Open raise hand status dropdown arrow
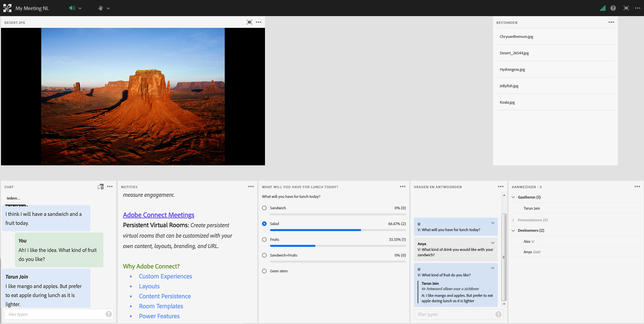Image resolution: width=644 pixels, height=324 pixels. 108,8
